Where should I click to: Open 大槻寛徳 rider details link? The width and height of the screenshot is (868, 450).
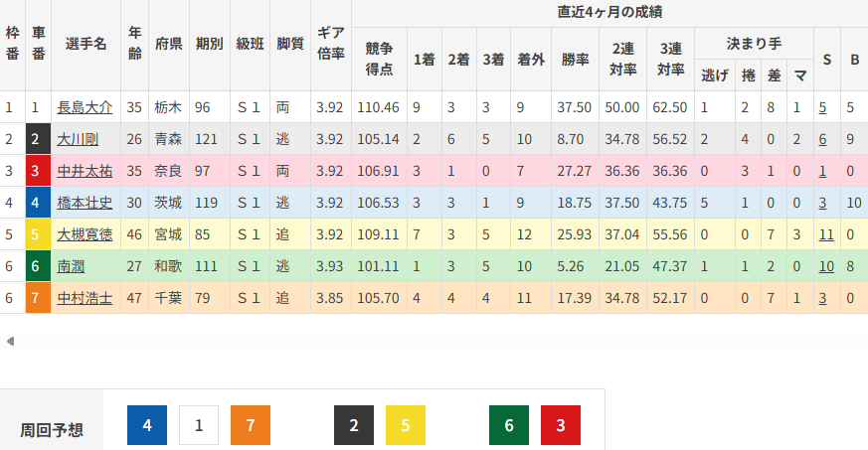coord(85,234)
